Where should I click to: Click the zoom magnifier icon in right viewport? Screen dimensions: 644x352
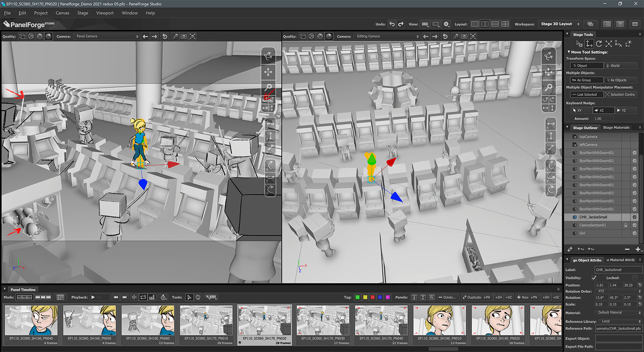(x=549, y=88)
